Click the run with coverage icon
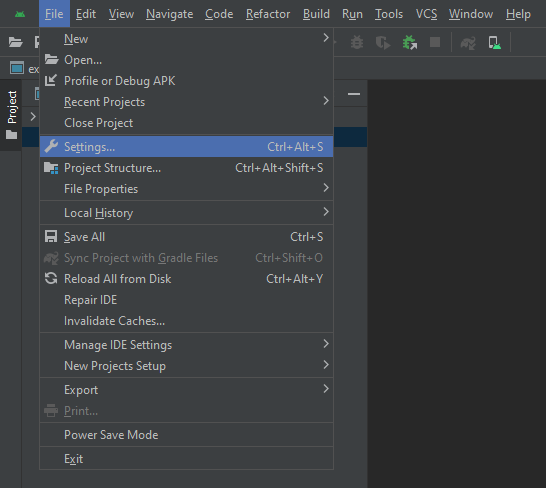Viewport: 546px width, 488px height. tap(383, 42)
